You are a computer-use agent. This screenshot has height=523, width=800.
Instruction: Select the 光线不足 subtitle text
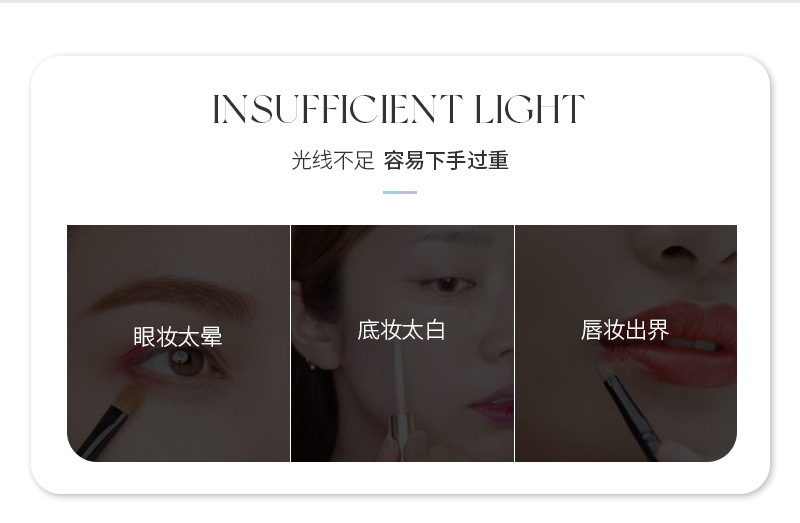[333, 160]
